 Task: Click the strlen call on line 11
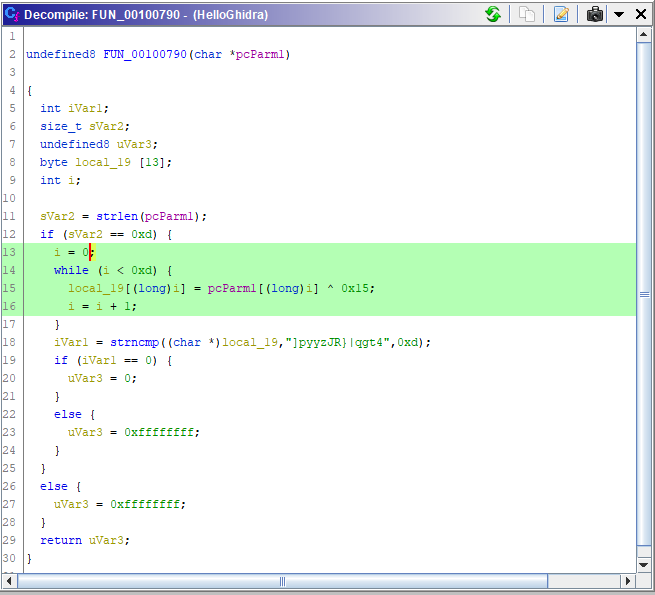pos(117,216)
